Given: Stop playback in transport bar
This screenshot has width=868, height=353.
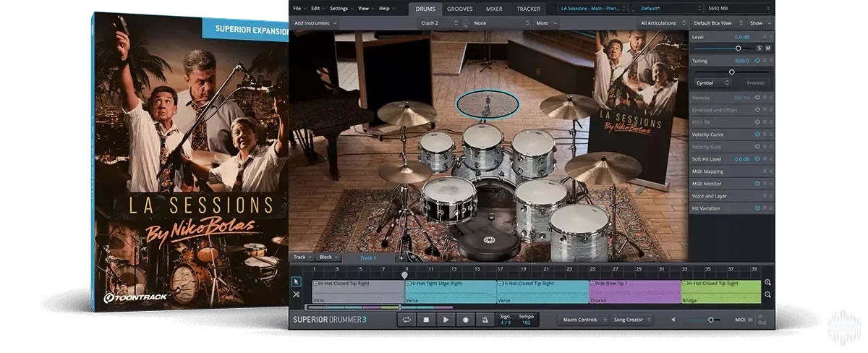Looking at the screenshot, I should click(x=427, y=319).
